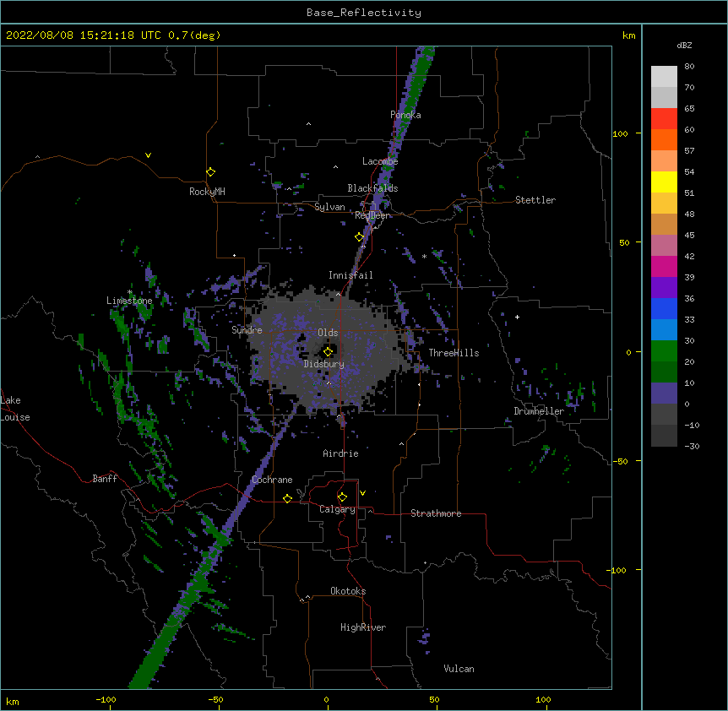728x711 pixels.
Task: Click the Vulcan town label
Action: [x=459, y=669]
